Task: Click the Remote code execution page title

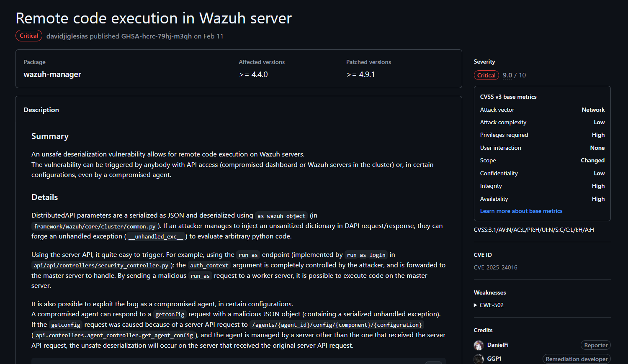Action: (x=154, y=18)
